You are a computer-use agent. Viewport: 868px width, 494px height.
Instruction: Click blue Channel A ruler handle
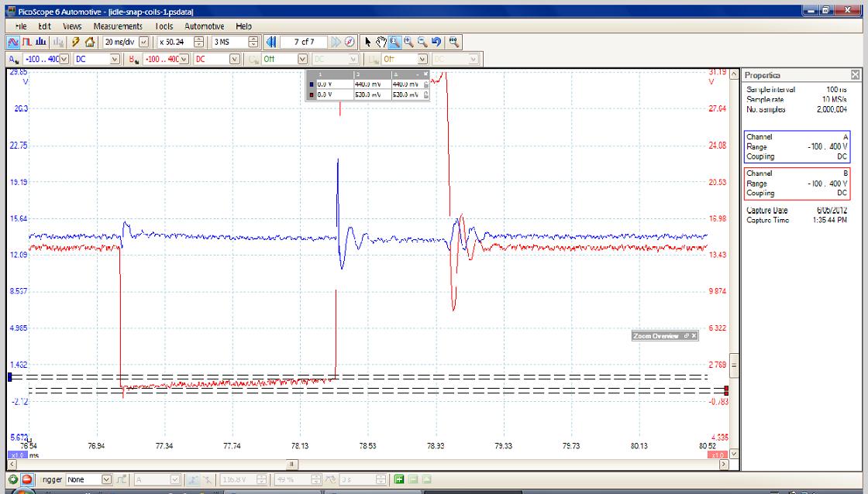pyautogui.click(x=10, y=377)
